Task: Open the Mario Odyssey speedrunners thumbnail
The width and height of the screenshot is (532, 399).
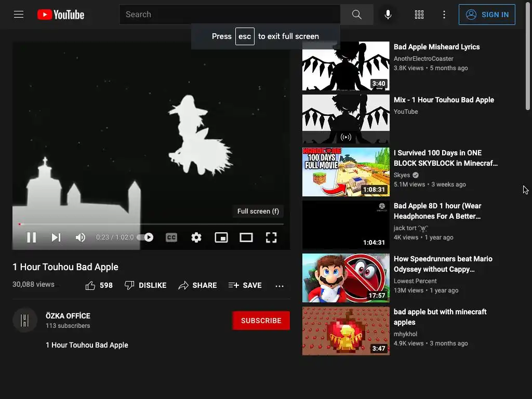Action: [x=345, y=277]
